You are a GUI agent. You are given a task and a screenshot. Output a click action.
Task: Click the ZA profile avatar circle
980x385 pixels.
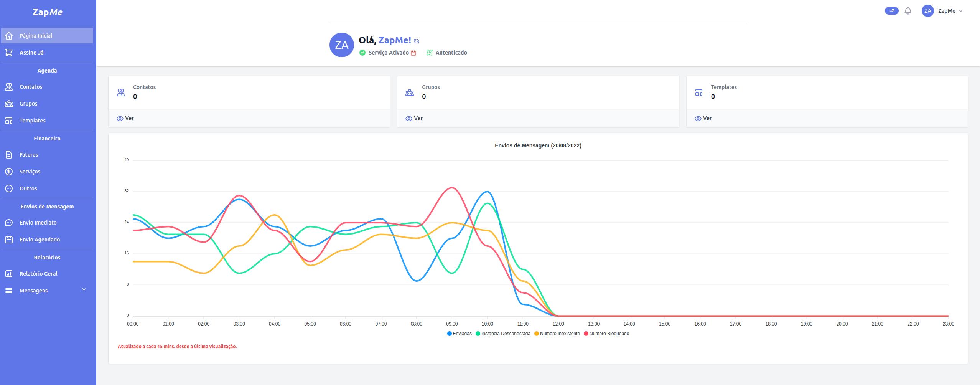point(341,45)
